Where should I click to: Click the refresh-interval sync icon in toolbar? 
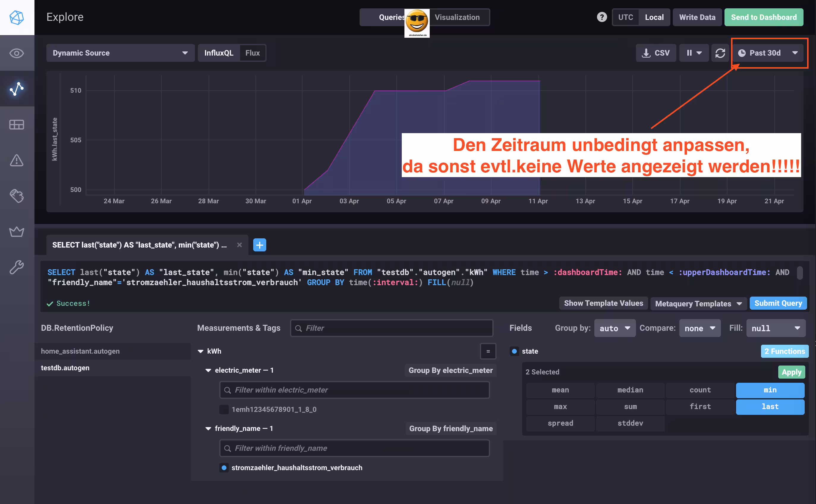720,53
